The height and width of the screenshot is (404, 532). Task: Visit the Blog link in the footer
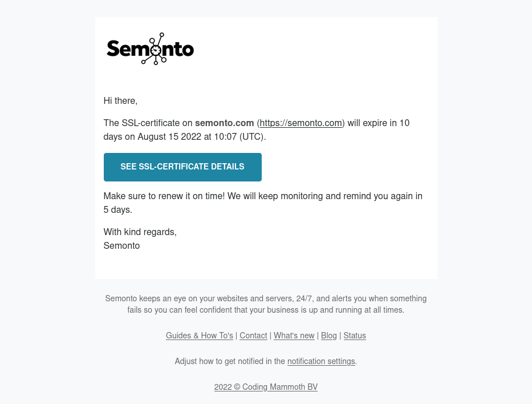point(328,336)
